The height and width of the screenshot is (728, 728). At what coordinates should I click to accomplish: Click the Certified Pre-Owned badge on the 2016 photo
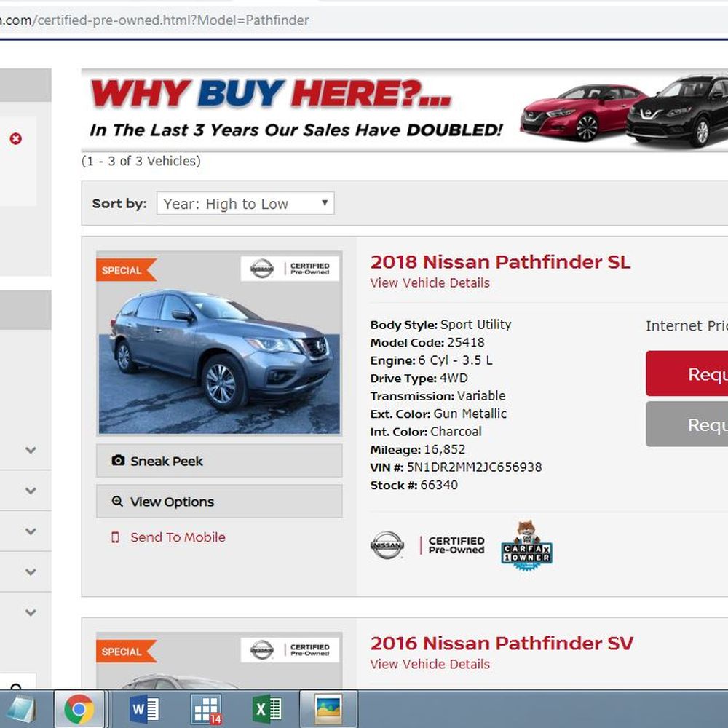pyautogui.click(x=290, y=649)
